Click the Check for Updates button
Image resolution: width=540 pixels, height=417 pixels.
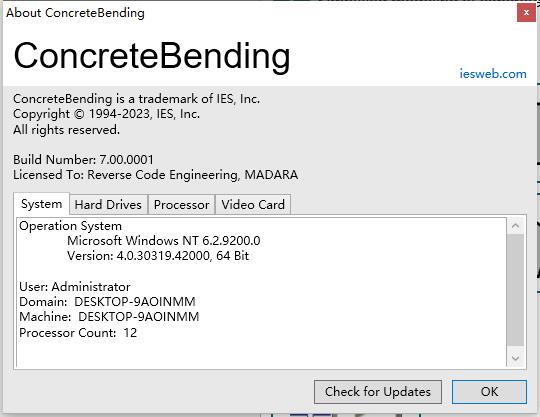pos(378,392)
